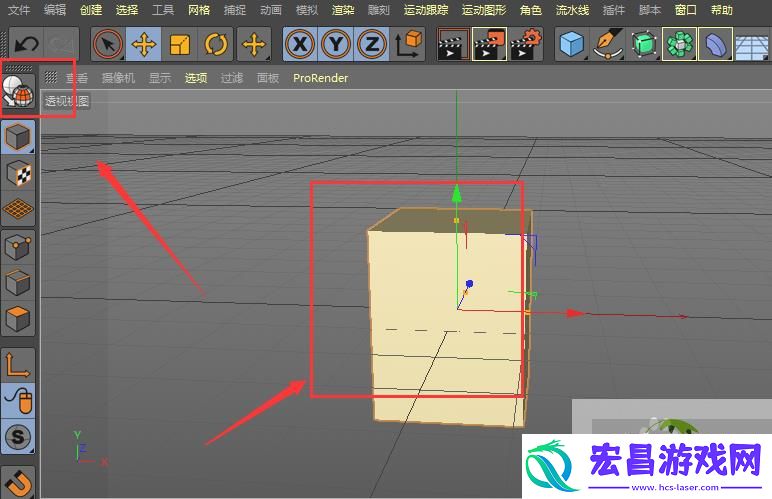Click the green array modeling icon
The image size is (772, 499).
click(680, 45)
